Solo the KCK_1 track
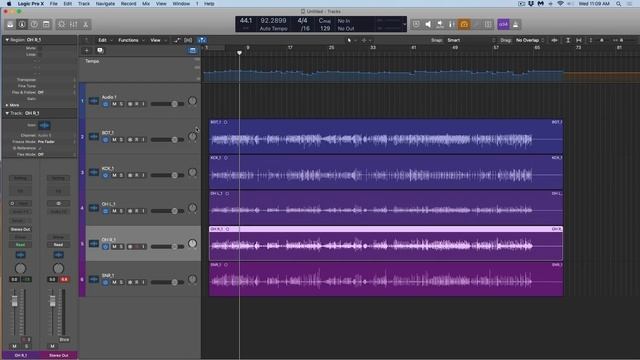Screen dimensions: 640x360 tap(121, 175)
